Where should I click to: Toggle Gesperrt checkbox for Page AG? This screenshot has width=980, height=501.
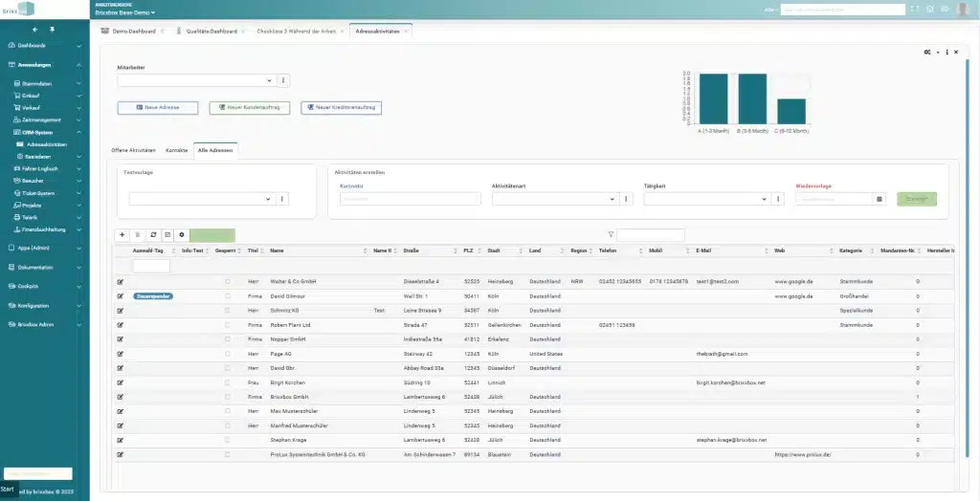pos(228,354)
